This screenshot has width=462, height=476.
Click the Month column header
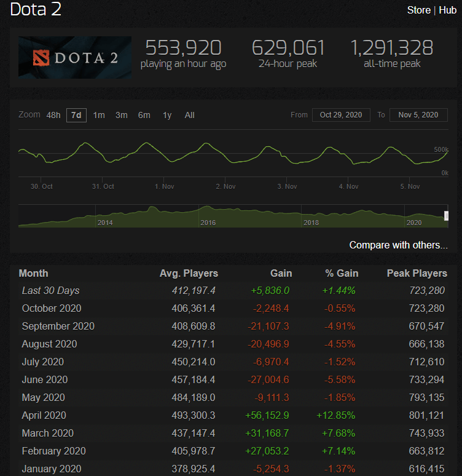pos(33,273)
